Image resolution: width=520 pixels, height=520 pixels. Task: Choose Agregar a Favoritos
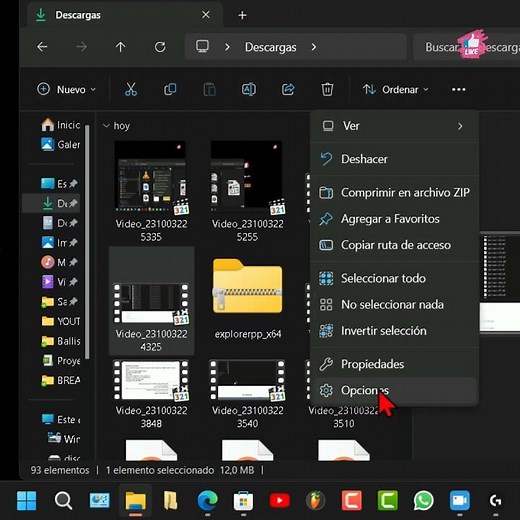(395, 219)
